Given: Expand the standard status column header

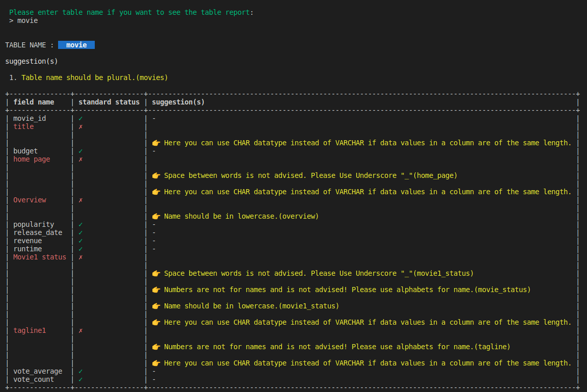Looking at the screenshot, I should pos(109,101).
